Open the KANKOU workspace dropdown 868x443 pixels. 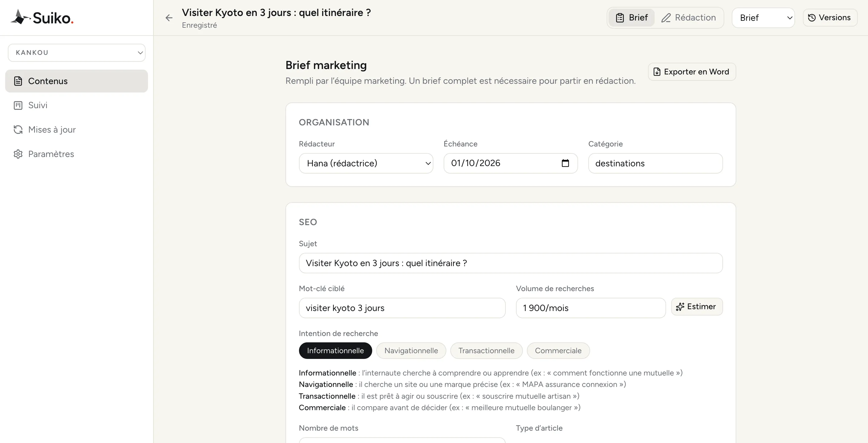click(x=77, y=52)
